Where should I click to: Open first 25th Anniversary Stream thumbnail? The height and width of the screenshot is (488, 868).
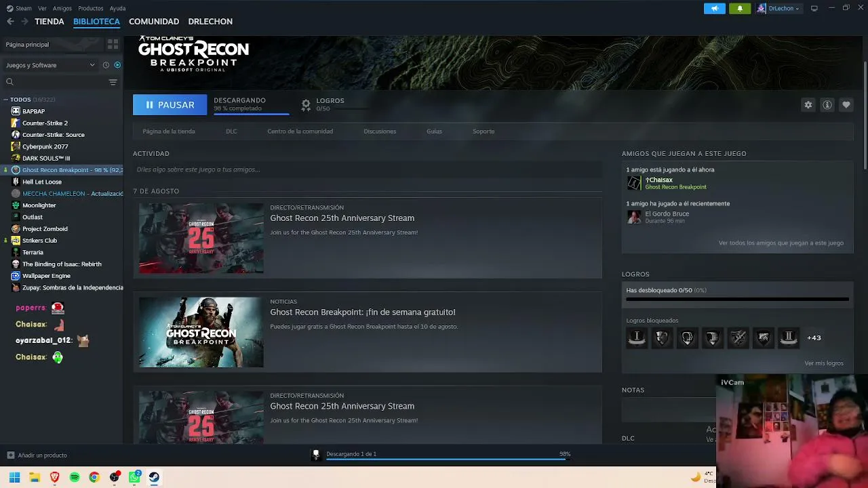(x=201, y=239)
